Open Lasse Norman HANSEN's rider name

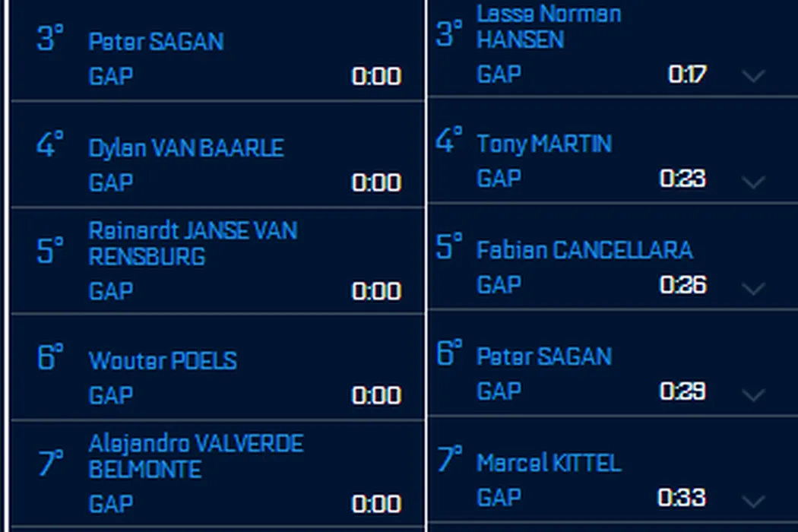pos(548,27)
